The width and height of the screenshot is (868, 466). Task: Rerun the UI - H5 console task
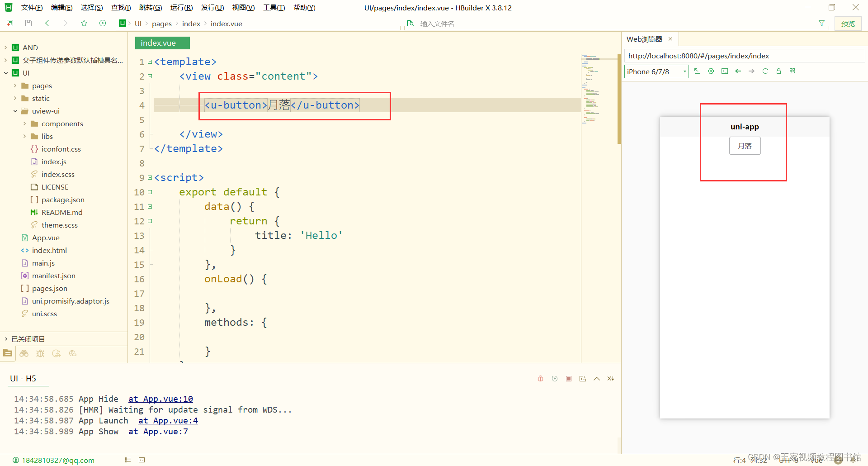click(x=555, y=379)
